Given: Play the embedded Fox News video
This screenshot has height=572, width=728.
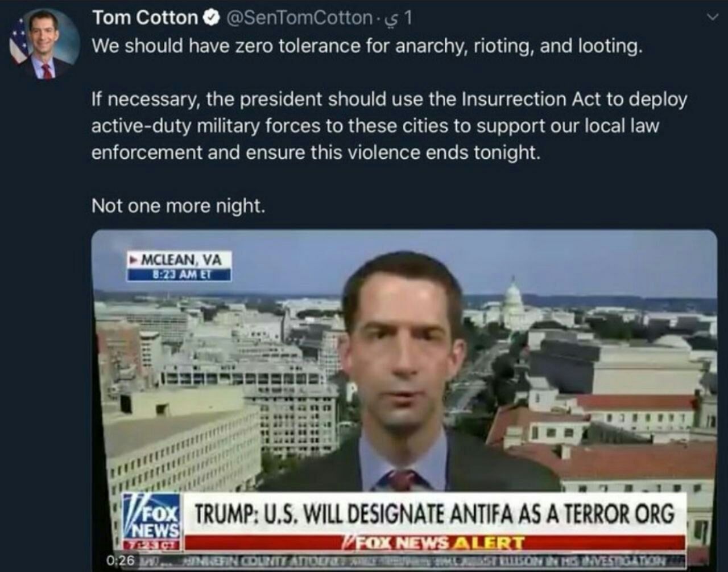Looking at the screenshot, I should [x=404, y=398].
